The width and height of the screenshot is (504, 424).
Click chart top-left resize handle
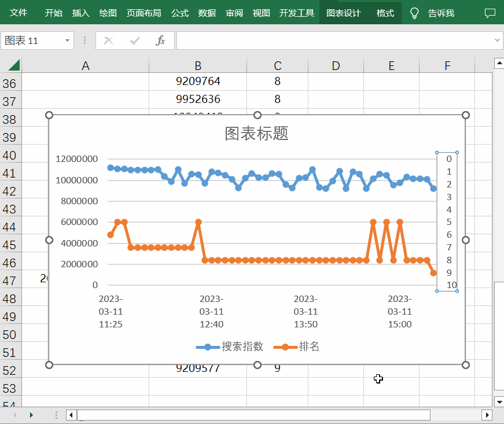point(49,115)
